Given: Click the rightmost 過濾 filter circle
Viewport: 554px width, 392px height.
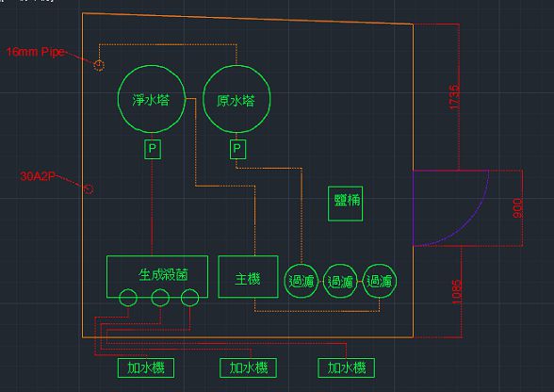Looking at the screenshot, I should point(380,281).
